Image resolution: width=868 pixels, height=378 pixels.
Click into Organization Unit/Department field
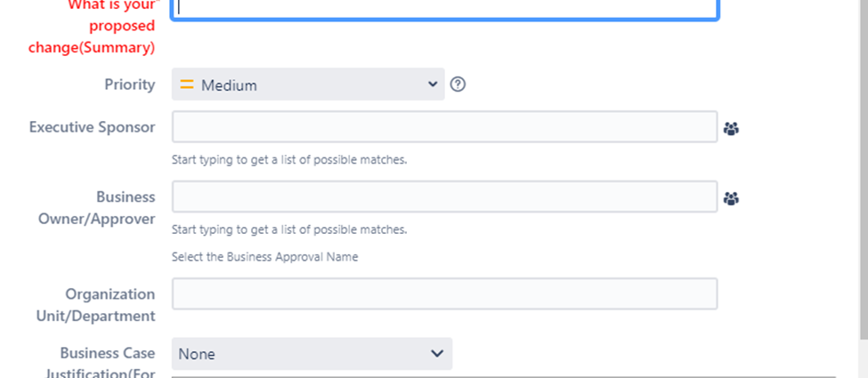pos(444,294)
